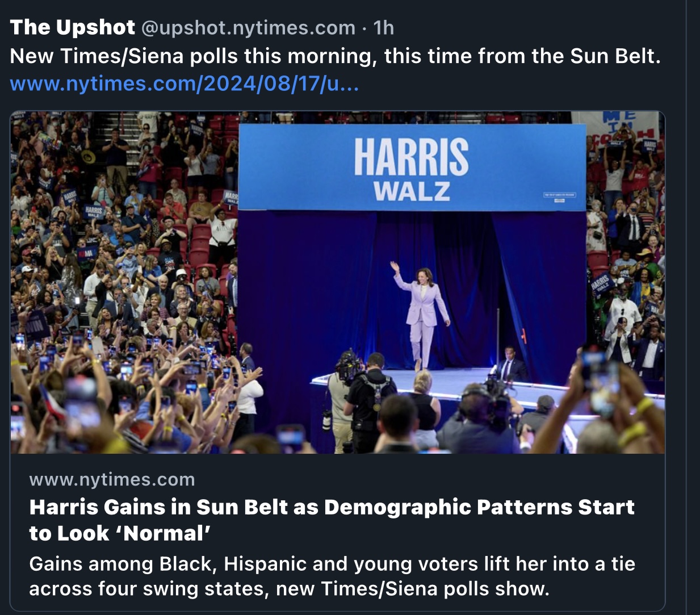Click the camera operator near the stage
The image size is (700, 615).
coord(369,398)
